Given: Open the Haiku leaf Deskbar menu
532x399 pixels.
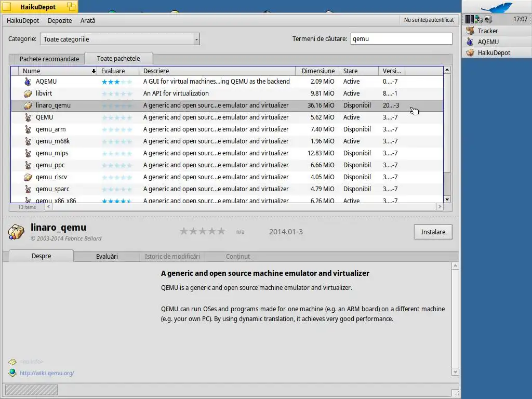Looking at the screenshot, I should (x=496, y=7).
